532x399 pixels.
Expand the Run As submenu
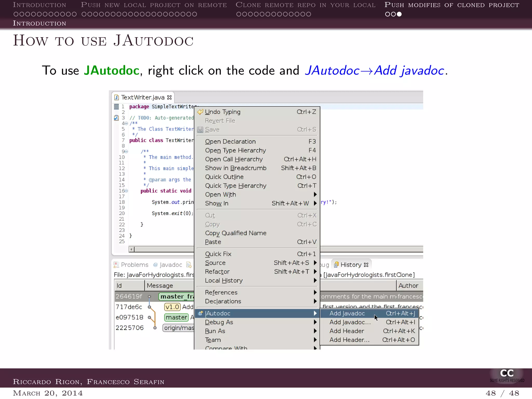pos(257,331)
